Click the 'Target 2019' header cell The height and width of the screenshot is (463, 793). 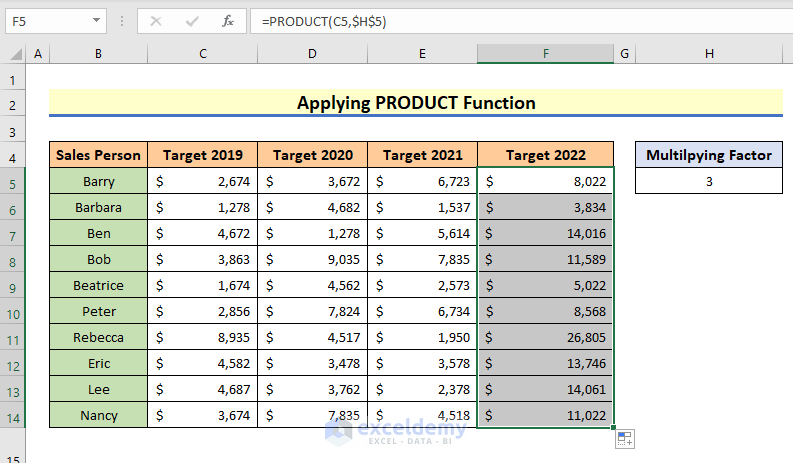[202, 155]
